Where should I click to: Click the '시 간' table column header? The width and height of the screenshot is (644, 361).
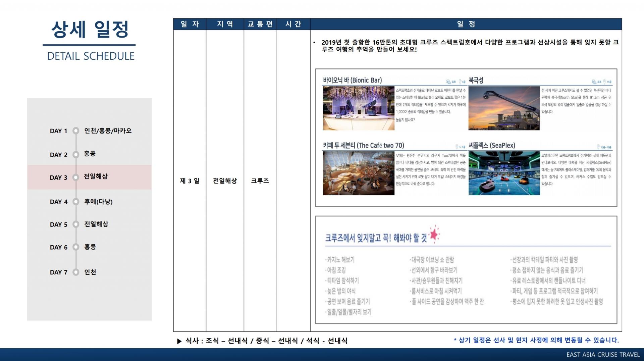[293, 24]
